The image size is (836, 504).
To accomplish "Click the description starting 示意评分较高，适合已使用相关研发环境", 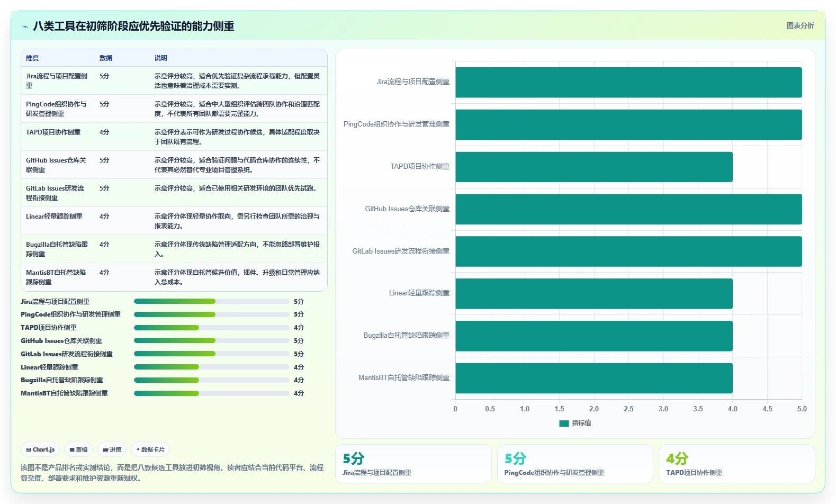I will pos(236,188).
